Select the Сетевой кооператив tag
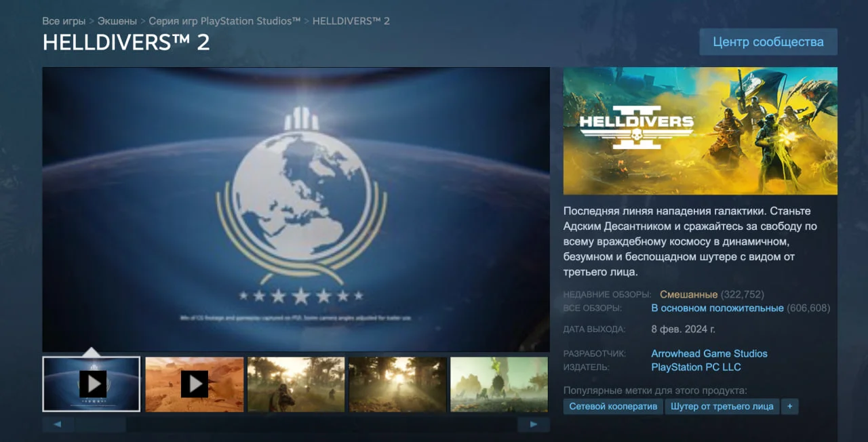This screenshot has width=868, height=442. click(613, 407)
